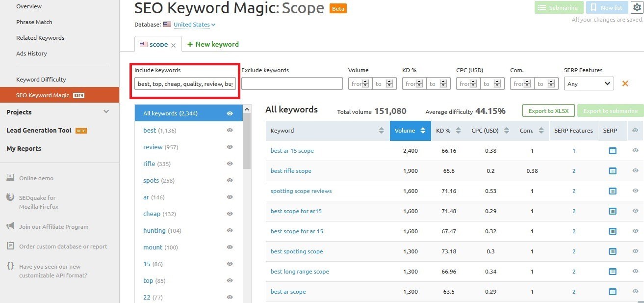Open settings gear icon at top right
Screen dimensions: 644x303
point(636,7)
